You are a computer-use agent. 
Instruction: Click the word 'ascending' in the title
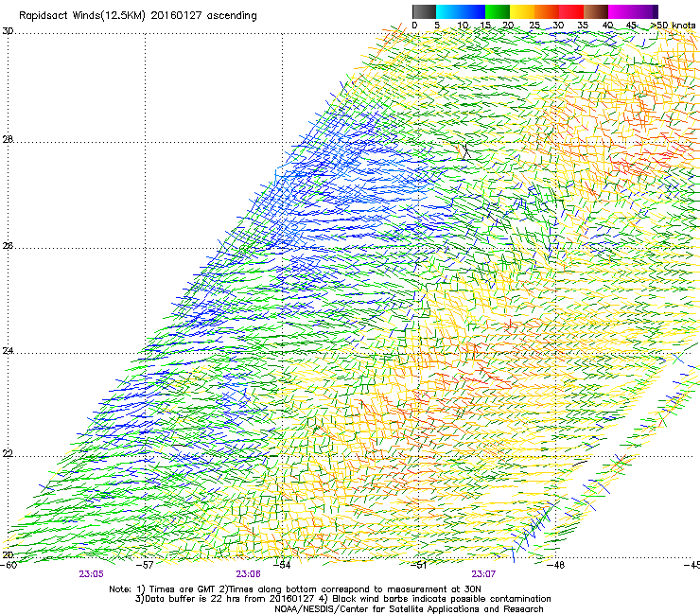point(232,16)
